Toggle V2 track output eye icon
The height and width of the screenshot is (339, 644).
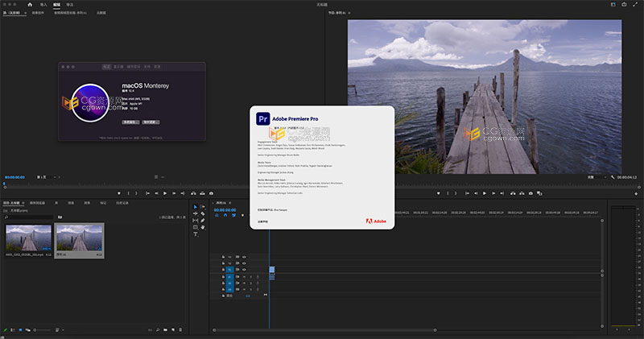(244, 263)
